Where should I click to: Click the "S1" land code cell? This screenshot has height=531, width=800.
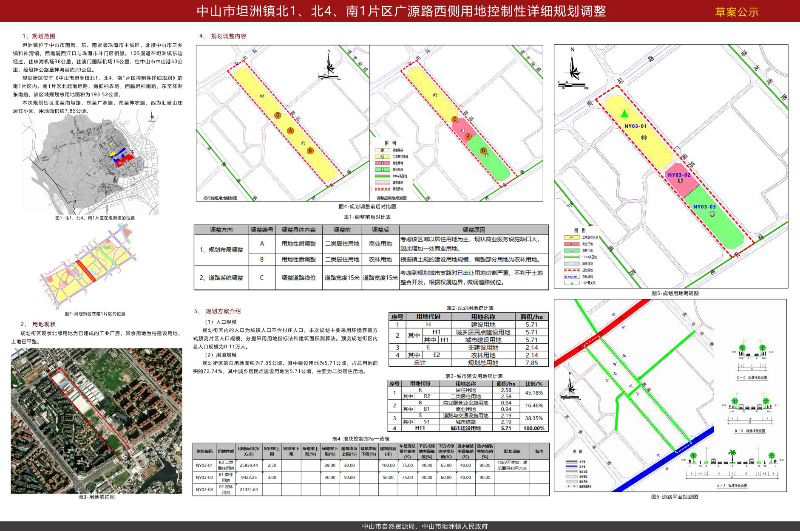pyautogui.click(x=428, y=422)
